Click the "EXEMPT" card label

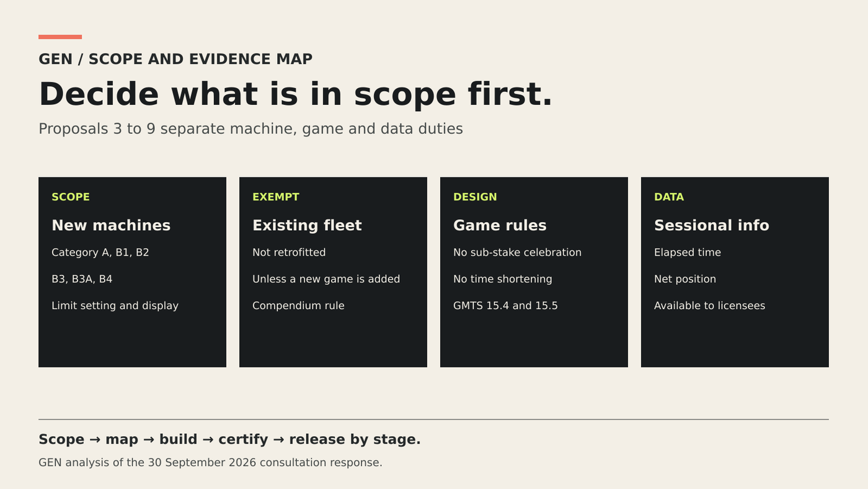tap(276, 197)
